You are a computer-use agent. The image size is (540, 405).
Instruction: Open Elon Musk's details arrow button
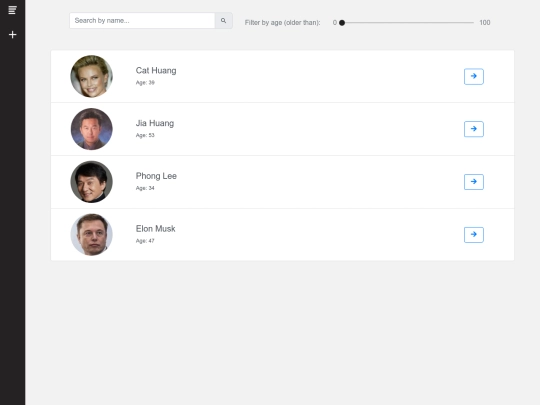click(474, 235)
